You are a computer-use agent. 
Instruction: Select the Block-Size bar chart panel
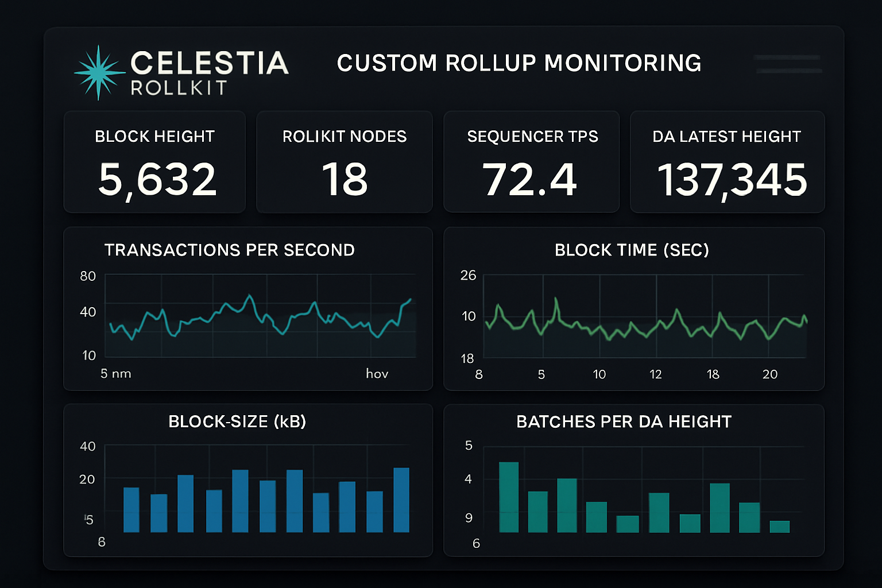[x=248, y=482]
